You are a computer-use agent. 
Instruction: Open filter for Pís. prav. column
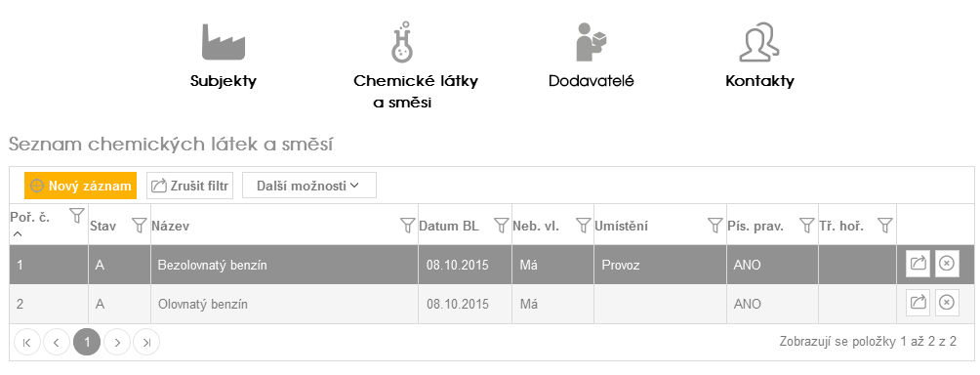coord(807,226)
